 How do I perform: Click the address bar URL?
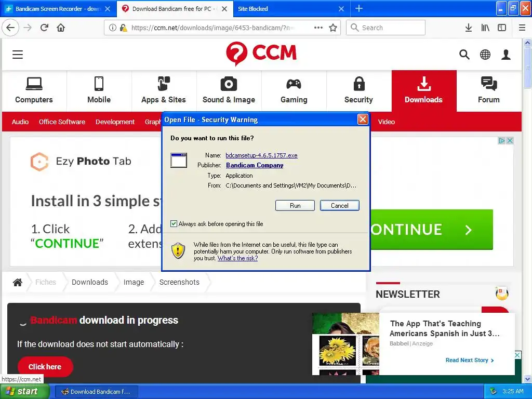click(x=212, y=28)
